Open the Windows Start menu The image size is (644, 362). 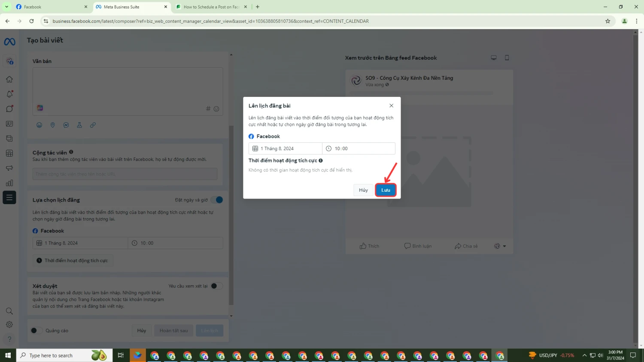click(x=8, y=356)
